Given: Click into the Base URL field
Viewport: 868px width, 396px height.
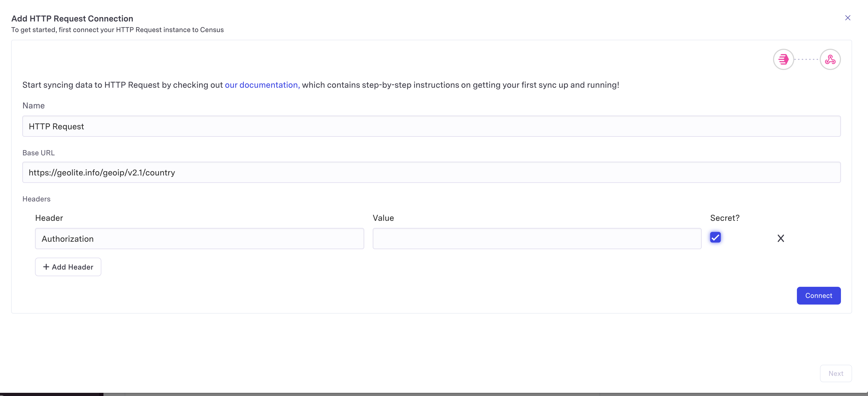Looking at the screenshot, I should [431, 172].
